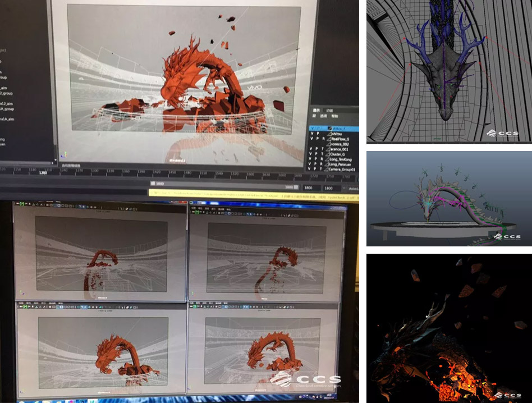Select the Long_TenKong layer name
Screen dimensions: 532x403
(341, 159)
